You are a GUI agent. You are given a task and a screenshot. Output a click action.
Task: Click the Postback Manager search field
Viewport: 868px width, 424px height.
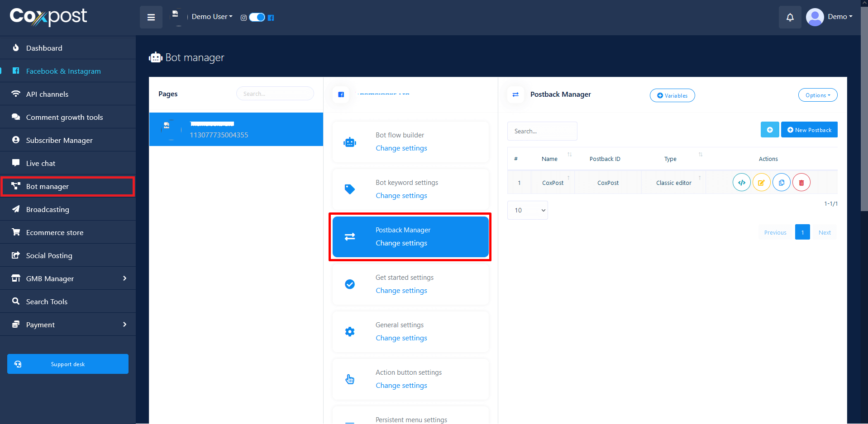tap(542, 131)
